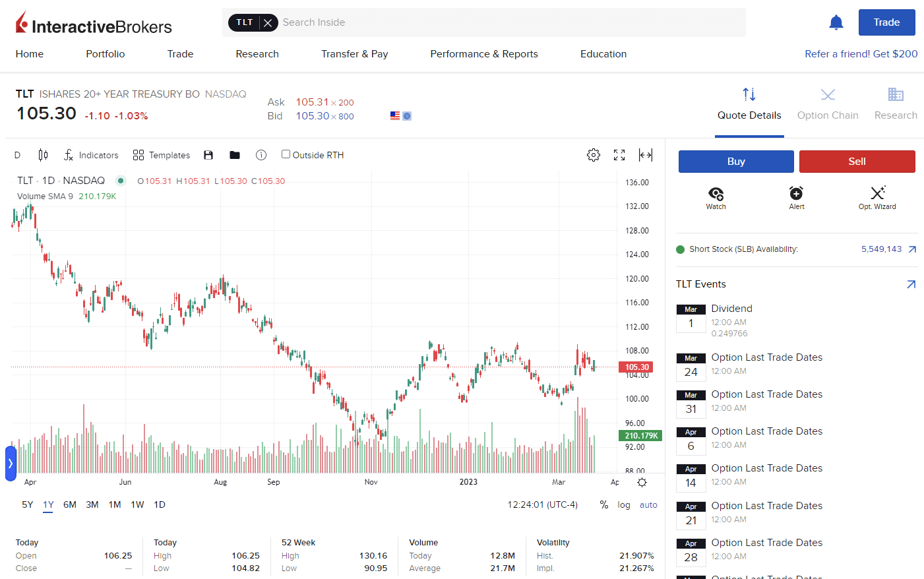Open time axis settings gear
The height and width of the screenshot is (579, 924).
pyautogui.click(x=642, y=483)
